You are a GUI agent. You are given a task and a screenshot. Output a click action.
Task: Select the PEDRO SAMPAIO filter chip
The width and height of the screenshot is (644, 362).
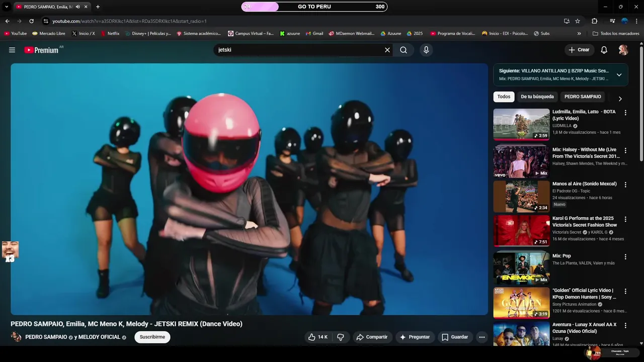(x=583, y=97)
